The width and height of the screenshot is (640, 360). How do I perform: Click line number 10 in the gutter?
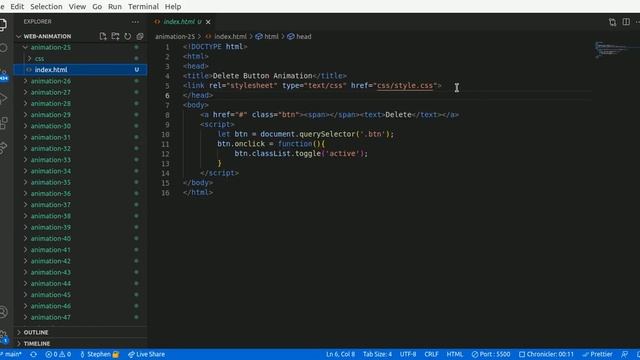click(x=165, y=134)
